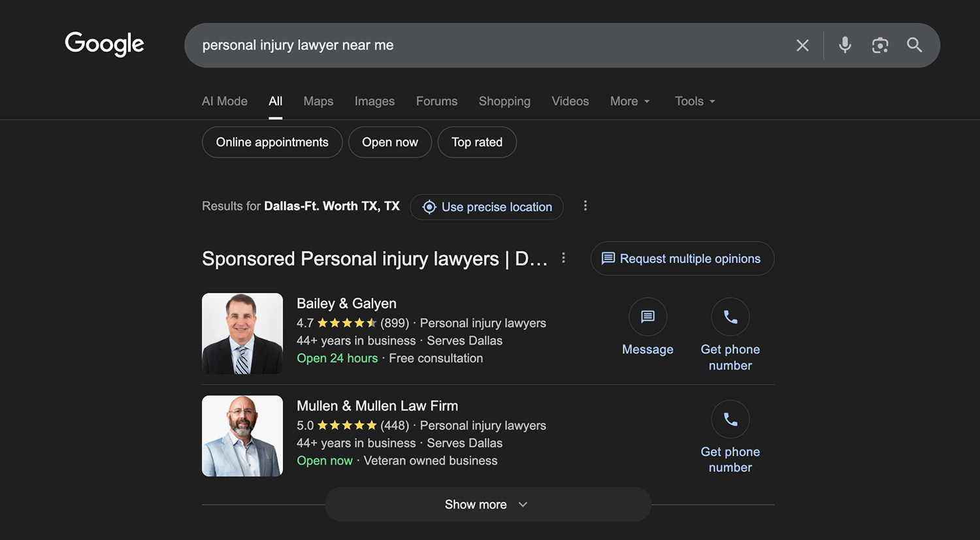This screenshot has height=540, width=980.
Task: Clear the search query with the X icon
Action: [802, 45]
